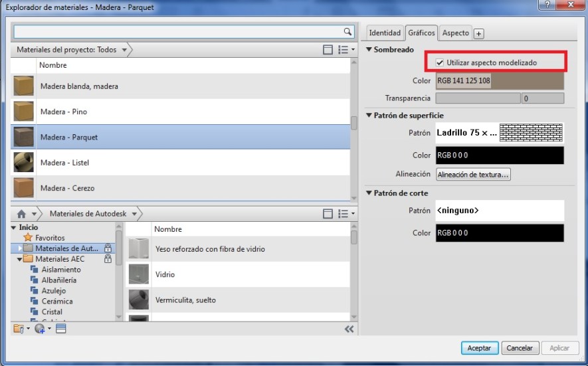This screenshot has width=588, height=366.
Task: Select the Madera - Cerezo material thumbnail
Action: coord(24,187)
